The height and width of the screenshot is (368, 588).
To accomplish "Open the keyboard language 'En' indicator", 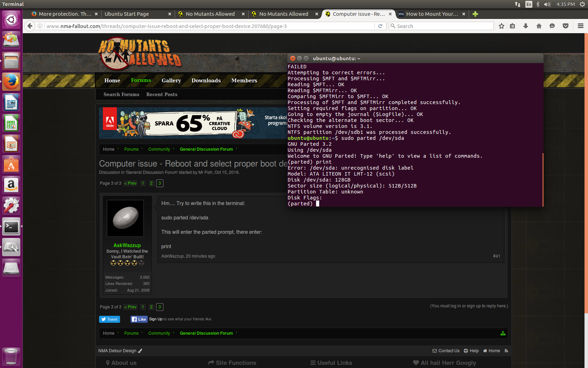I will pos(529,4).
